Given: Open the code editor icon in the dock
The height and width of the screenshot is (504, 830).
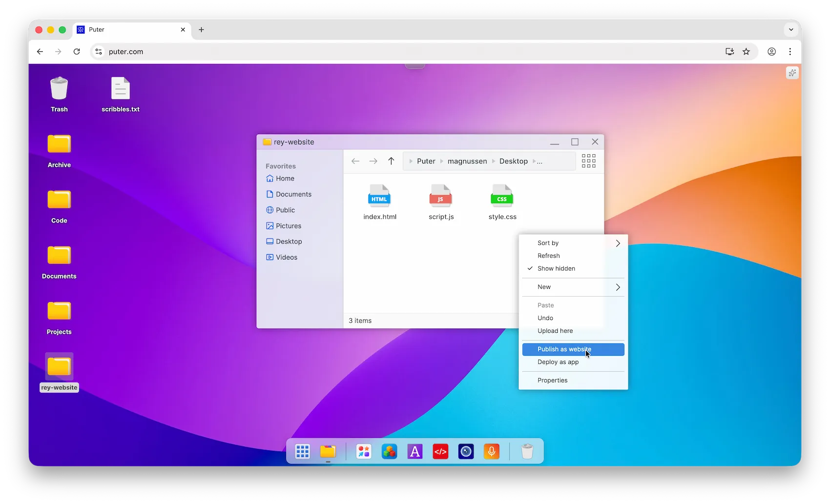Looking at the screenshot, I should (x=440, y=451).
